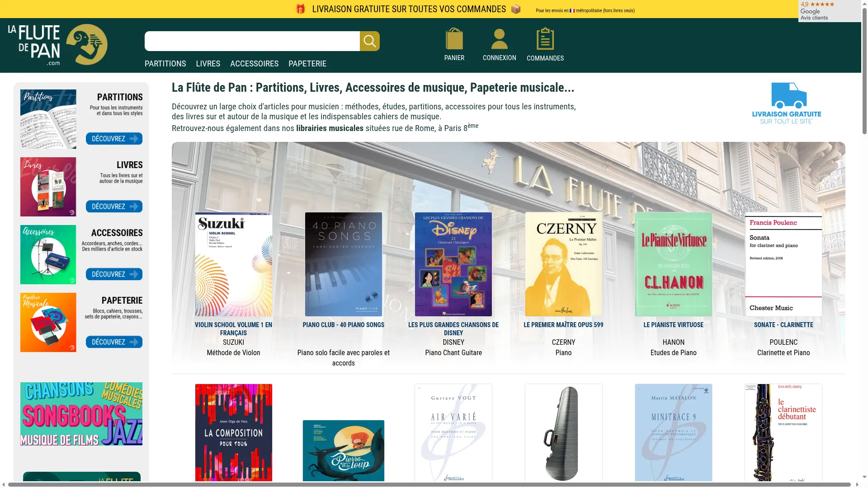Click Violin School Volume 1 title link
868x488 pixels.
(234, 329)
